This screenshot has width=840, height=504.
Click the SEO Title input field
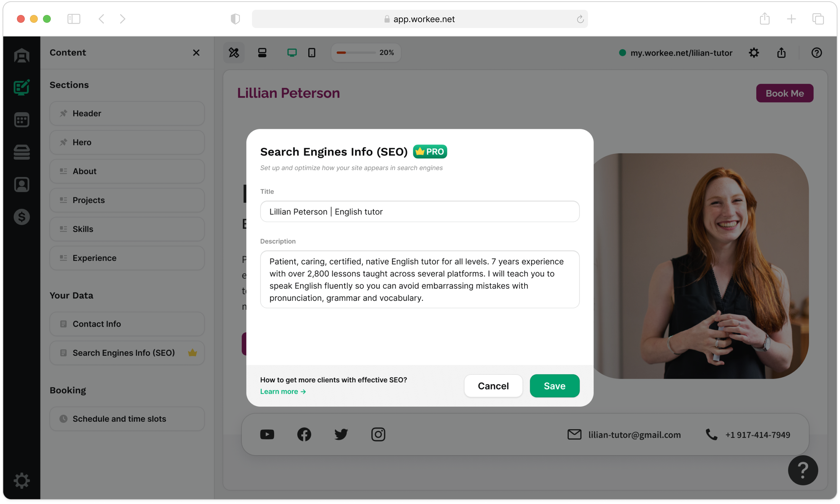pyautogui.click(x=420, y=211)
